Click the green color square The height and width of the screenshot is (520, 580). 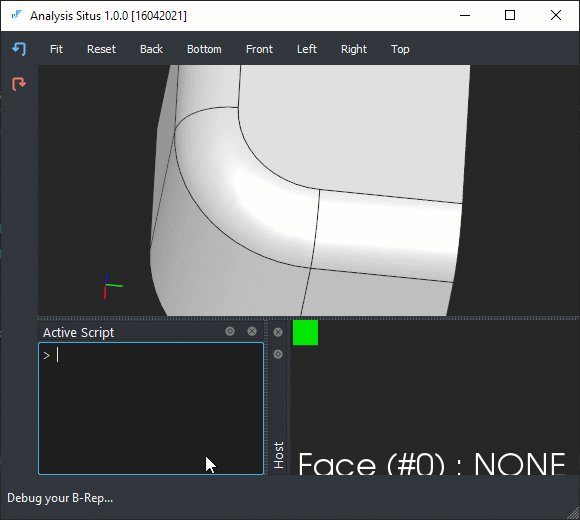pos(305,332)
